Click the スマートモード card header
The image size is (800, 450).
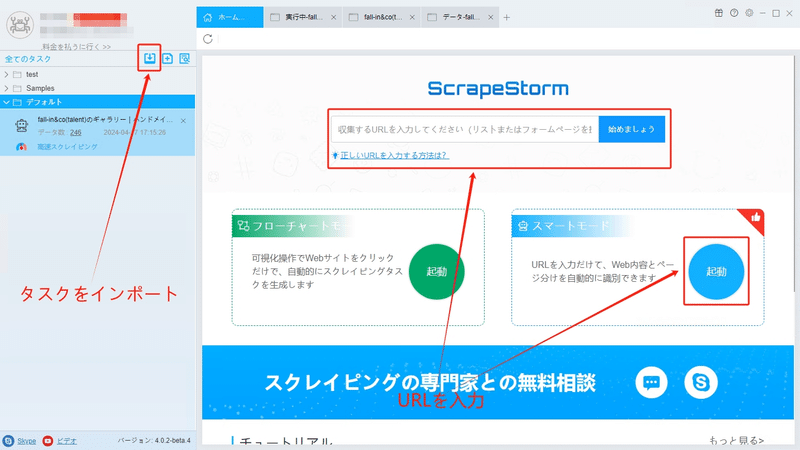pos(571,226)
